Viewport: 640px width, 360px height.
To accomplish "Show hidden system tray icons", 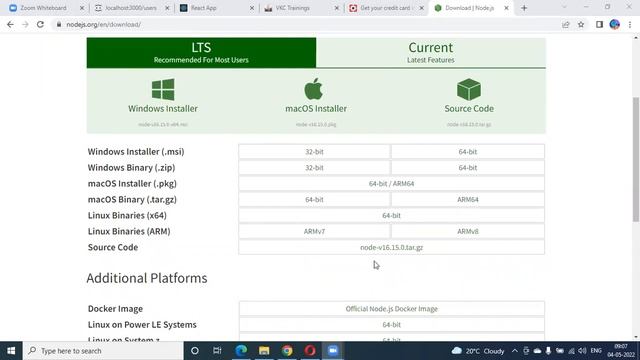I will coord(515,351).
